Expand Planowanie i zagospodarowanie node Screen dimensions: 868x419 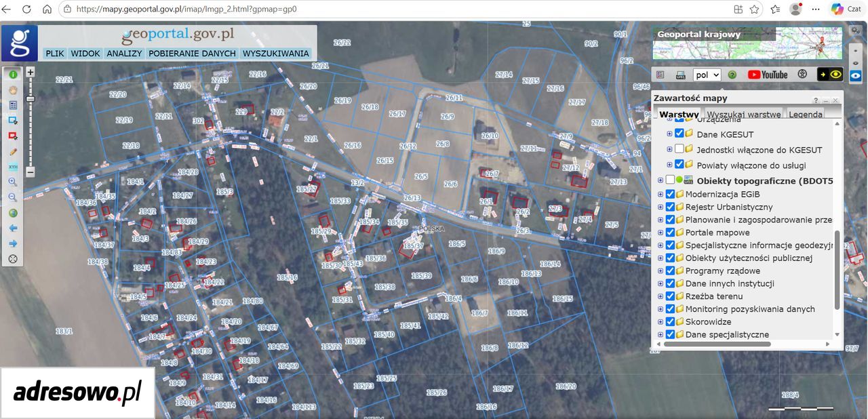point(660,220)
